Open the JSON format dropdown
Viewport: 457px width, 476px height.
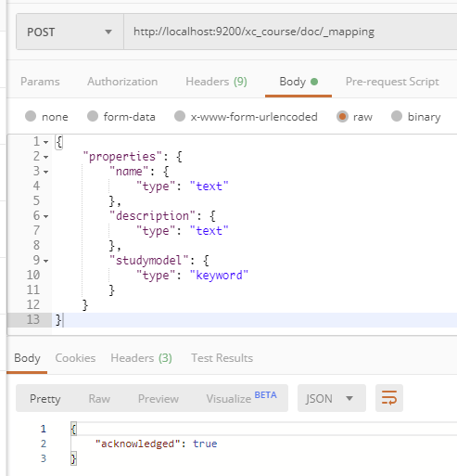[332, 398]
